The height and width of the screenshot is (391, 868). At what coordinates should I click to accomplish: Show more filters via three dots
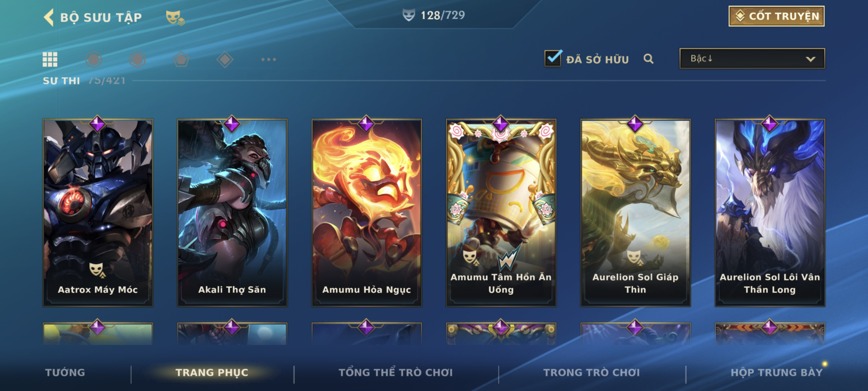[x=268, y=60]
